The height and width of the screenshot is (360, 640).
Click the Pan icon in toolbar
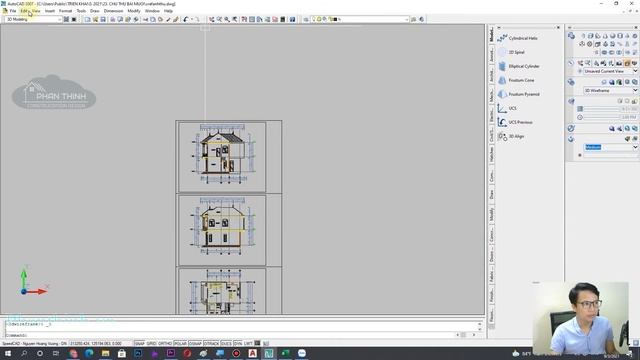[211, 19]
